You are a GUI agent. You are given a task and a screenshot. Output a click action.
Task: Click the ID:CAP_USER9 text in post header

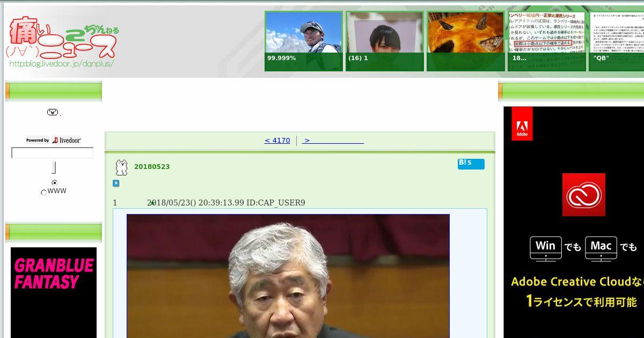point(275,203)
